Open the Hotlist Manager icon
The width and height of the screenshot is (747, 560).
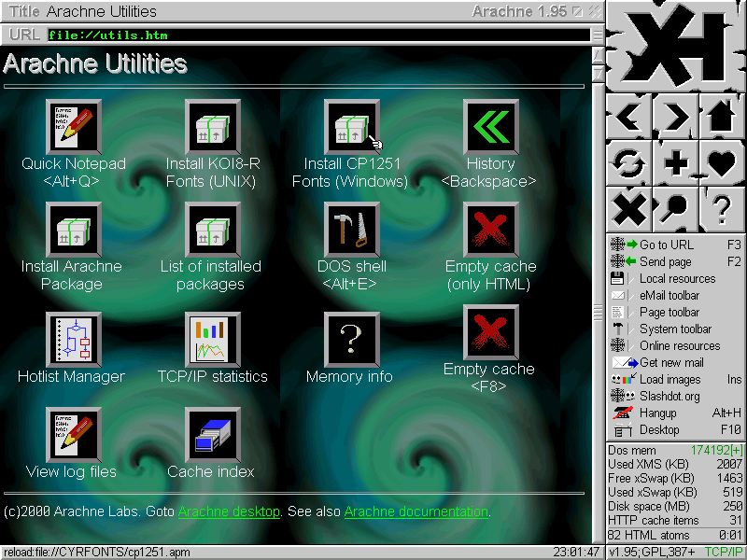pos(74,340)
